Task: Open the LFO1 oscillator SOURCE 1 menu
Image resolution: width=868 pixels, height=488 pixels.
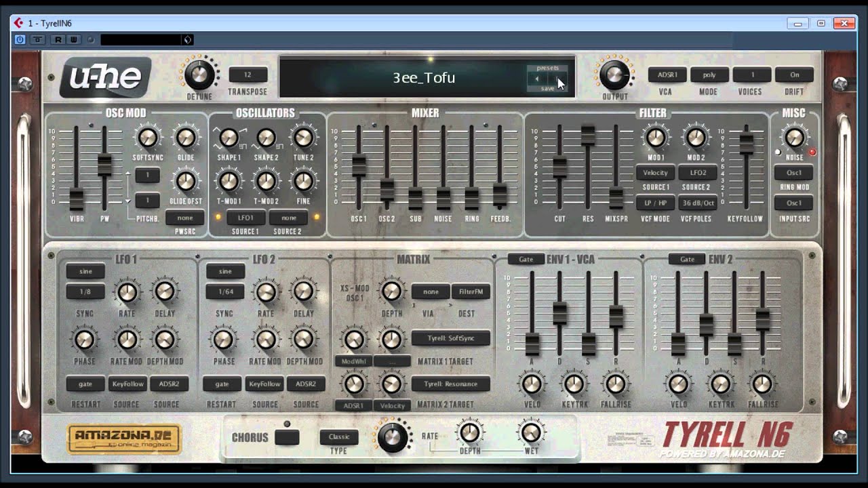Action: pos(245,218)
